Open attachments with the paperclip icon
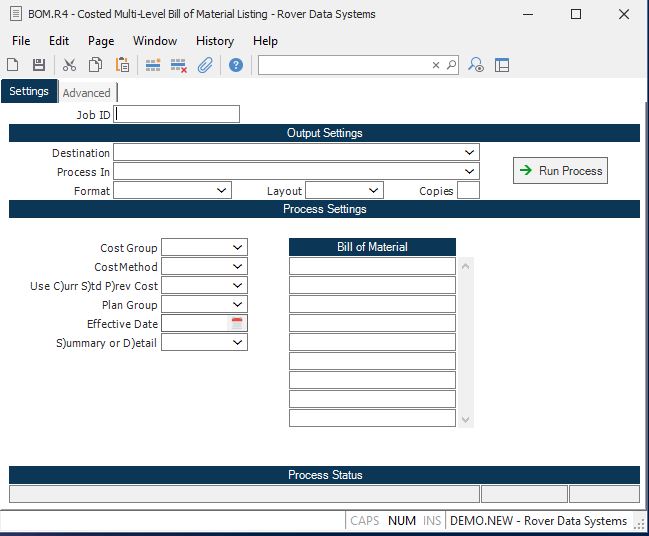 click(205, 65)
